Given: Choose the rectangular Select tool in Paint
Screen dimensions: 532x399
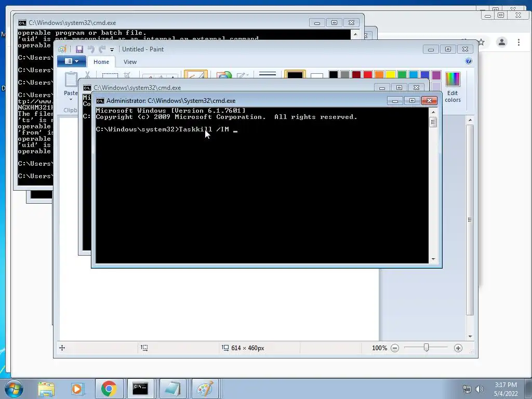Looking at the screenshot, I should pos(110,75).
